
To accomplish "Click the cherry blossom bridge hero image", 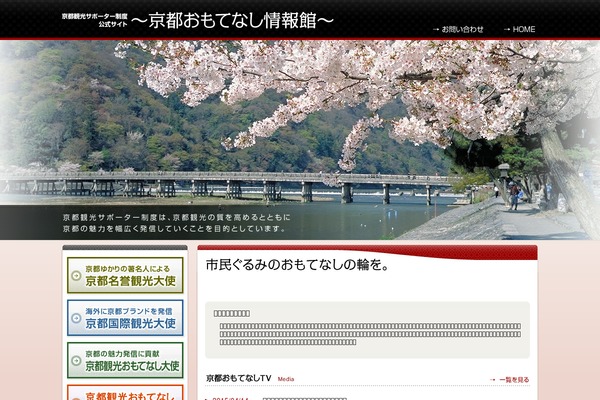I will [300, 140].
